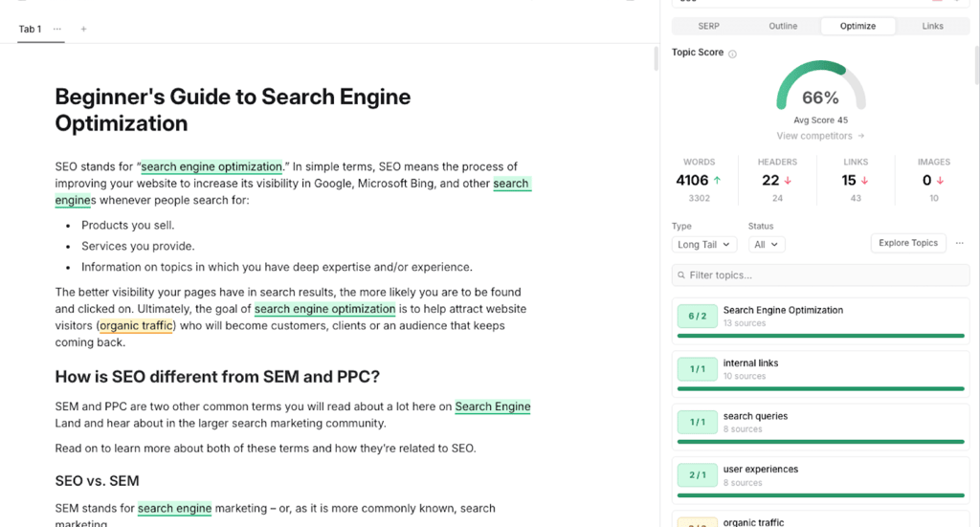980x527 pixels.
Task: Click the 10 sources label under internal links
Action: tap(744, 377)
